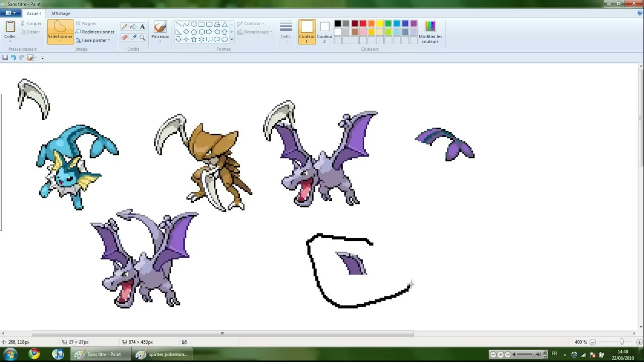The width and height of the screenshot is (644, 362).
Task: Open the Paint application menu button
Action: click(x=11, y=13)
